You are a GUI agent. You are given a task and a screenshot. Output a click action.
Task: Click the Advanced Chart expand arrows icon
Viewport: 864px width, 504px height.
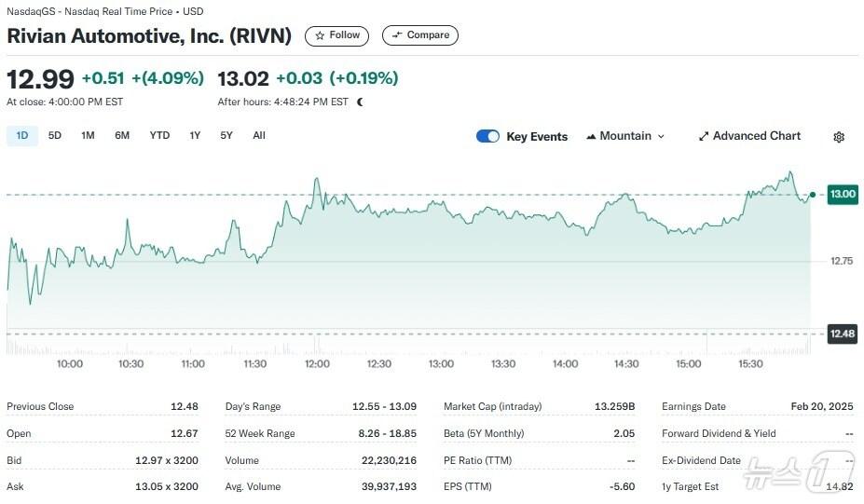[x=704, y=136]
